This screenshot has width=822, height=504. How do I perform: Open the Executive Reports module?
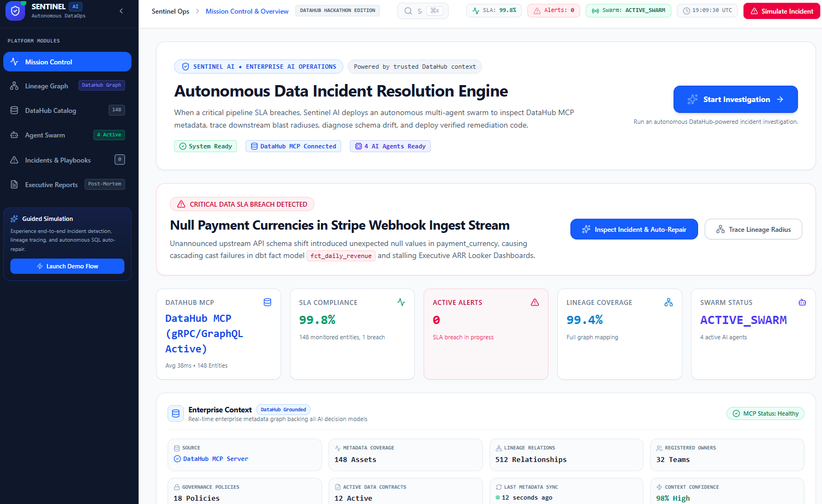click(x=67, y=184)
